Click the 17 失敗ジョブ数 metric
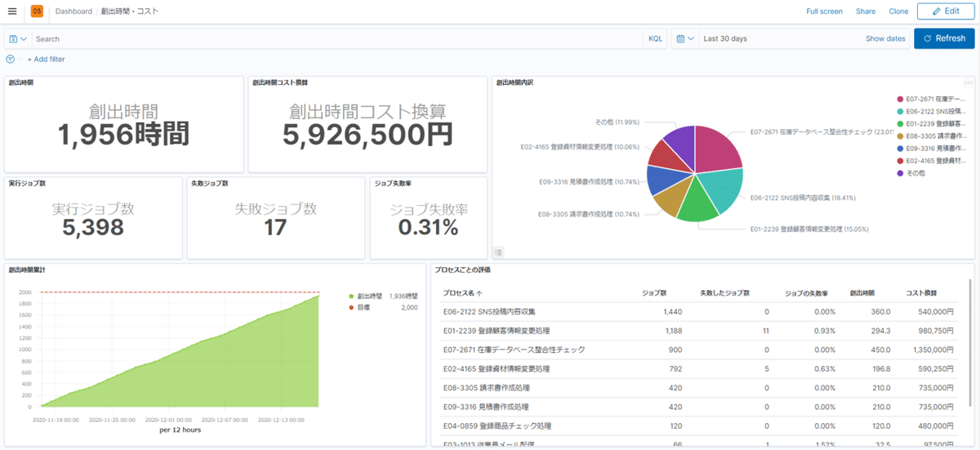Screen dimensions: 980x450 275,227
